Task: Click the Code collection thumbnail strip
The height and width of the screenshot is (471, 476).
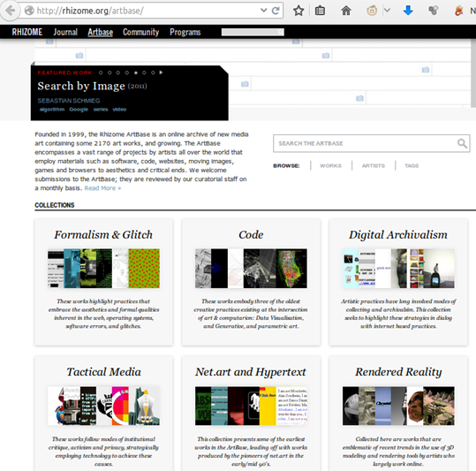Action: tap(251, 269)
